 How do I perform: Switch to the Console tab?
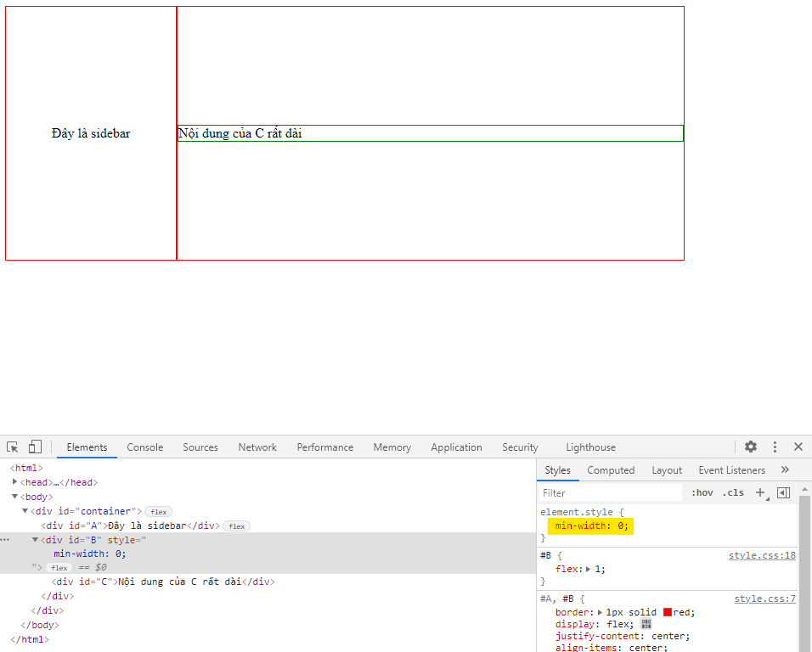pos(145,447)
